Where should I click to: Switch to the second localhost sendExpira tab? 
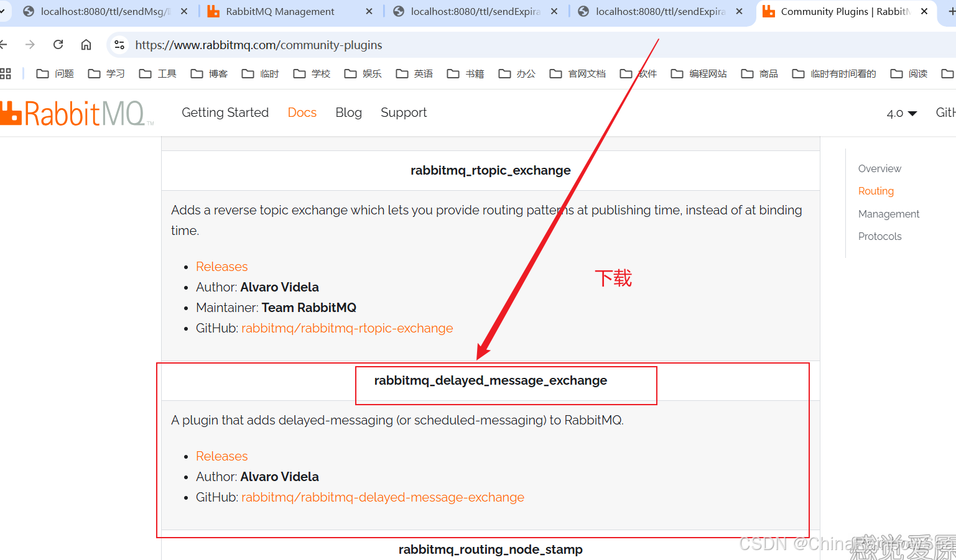click(x=660, y=11)
